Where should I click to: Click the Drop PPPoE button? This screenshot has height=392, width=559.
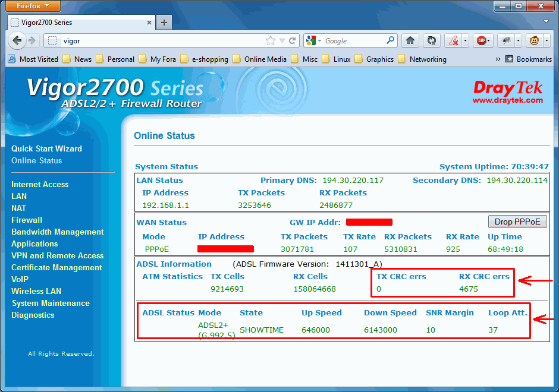pyautogui.click(x=517, y=222)
